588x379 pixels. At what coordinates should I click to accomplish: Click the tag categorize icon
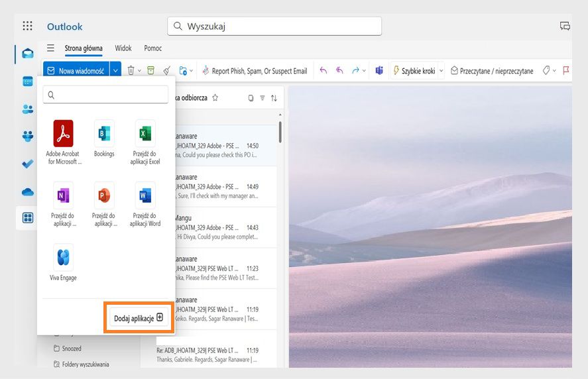pyautogui.click(x=546, y=70)
